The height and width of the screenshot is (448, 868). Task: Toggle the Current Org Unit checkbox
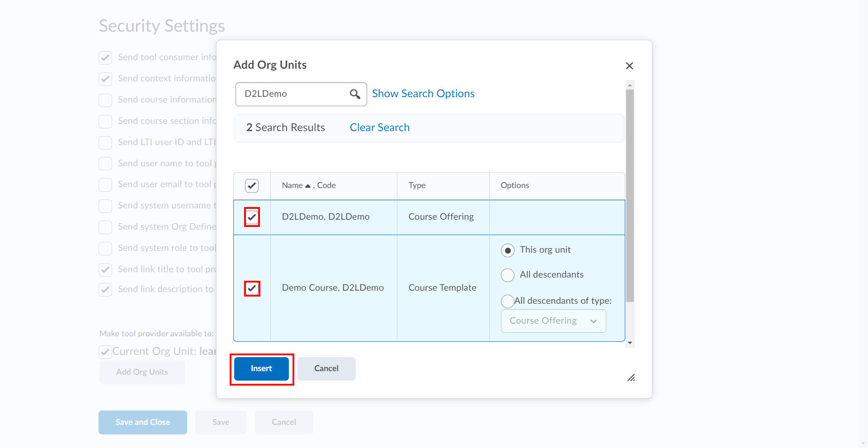tap(105, 352)
